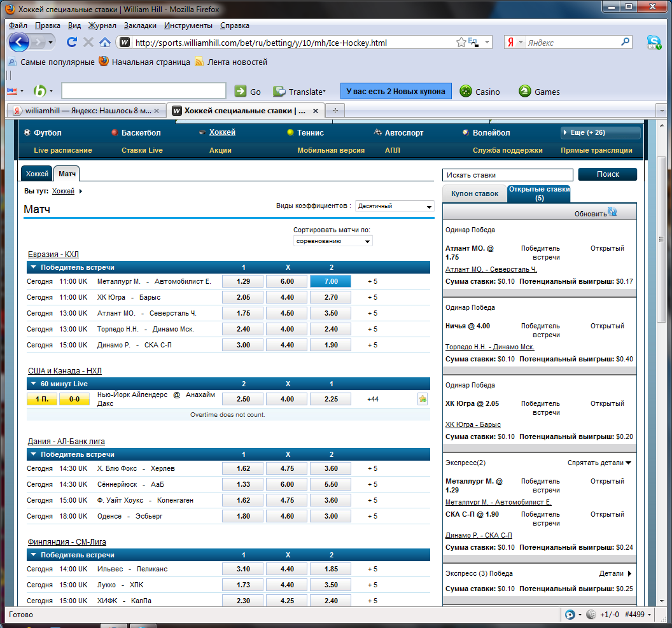
Task: Open the Закладки menu
Action: tap(140, 25)
